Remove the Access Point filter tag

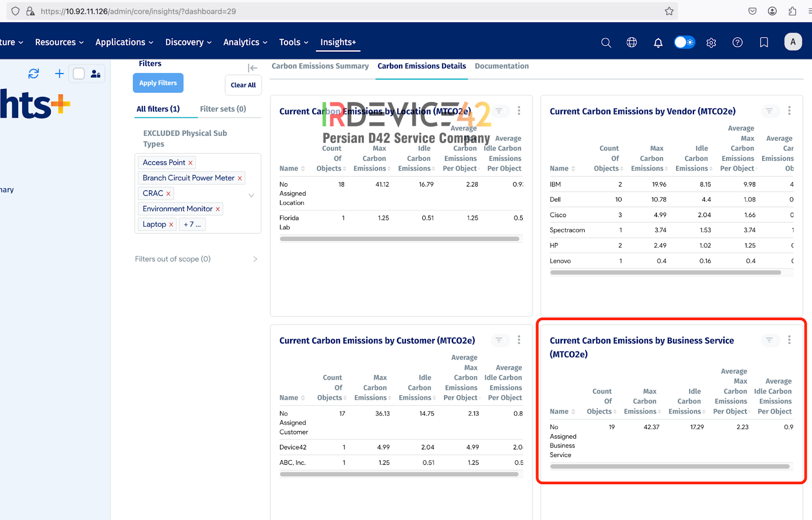[190, 163]
